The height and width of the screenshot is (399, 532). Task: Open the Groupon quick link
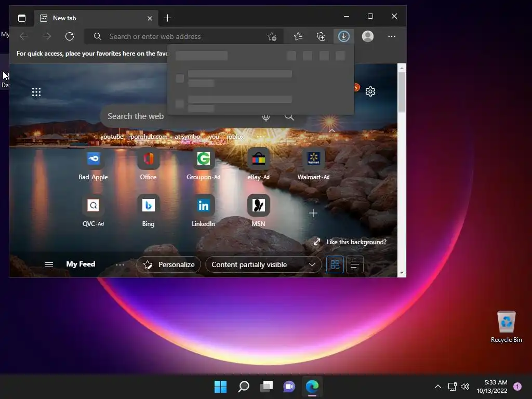click(203, 165)
